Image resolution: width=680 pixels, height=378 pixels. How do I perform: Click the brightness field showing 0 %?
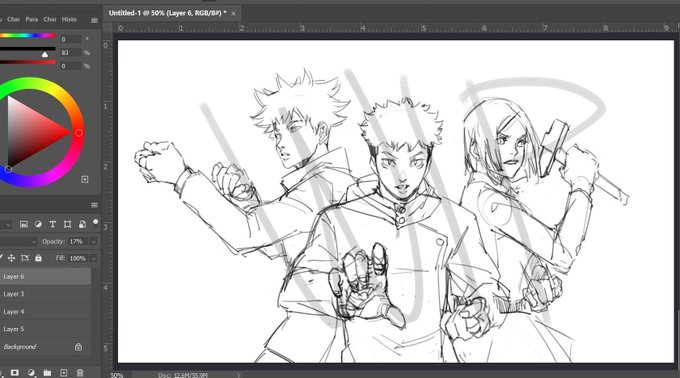pyautogui.click(x=71, y=66)
